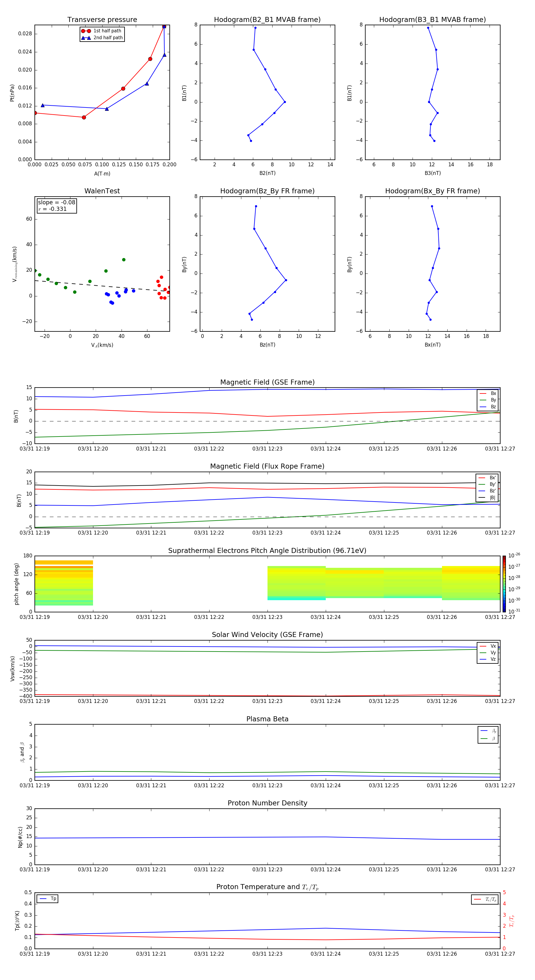Click the 'r = -0.331' annotation
The image size is (535, 980).
point(52,209)
